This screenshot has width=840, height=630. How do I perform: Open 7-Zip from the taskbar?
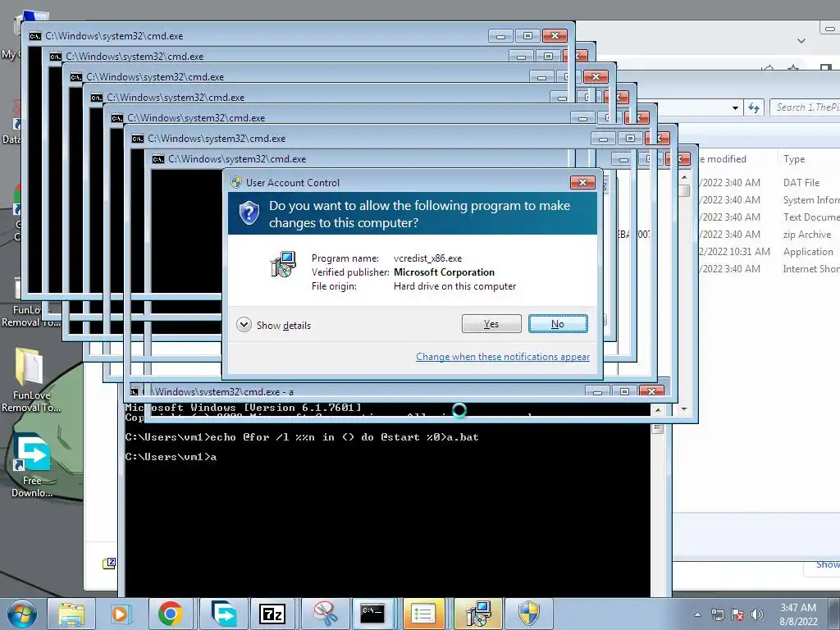(272, 614)
